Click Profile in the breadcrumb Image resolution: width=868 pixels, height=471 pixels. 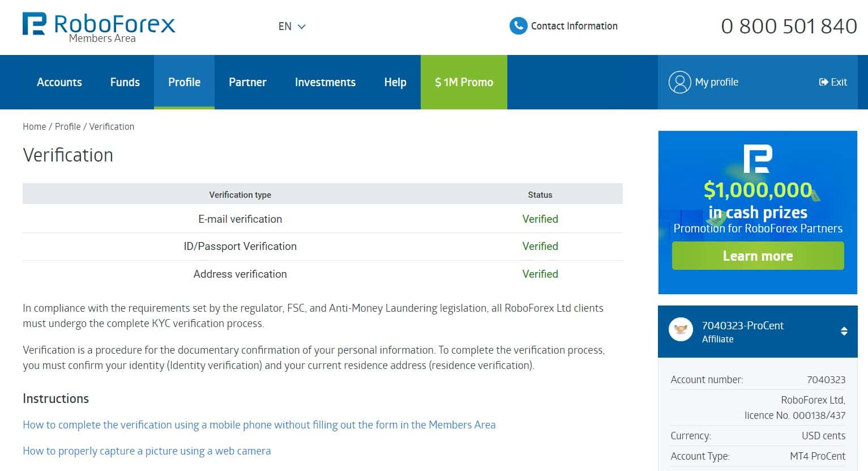pyautogui.click(x=68, y=126)
